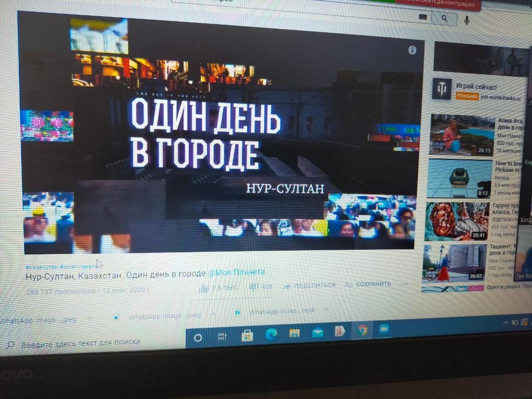Activate voice search microphone icon
Image resolution: width=532 pixels, height=399 pixels.
pos(466,20)
